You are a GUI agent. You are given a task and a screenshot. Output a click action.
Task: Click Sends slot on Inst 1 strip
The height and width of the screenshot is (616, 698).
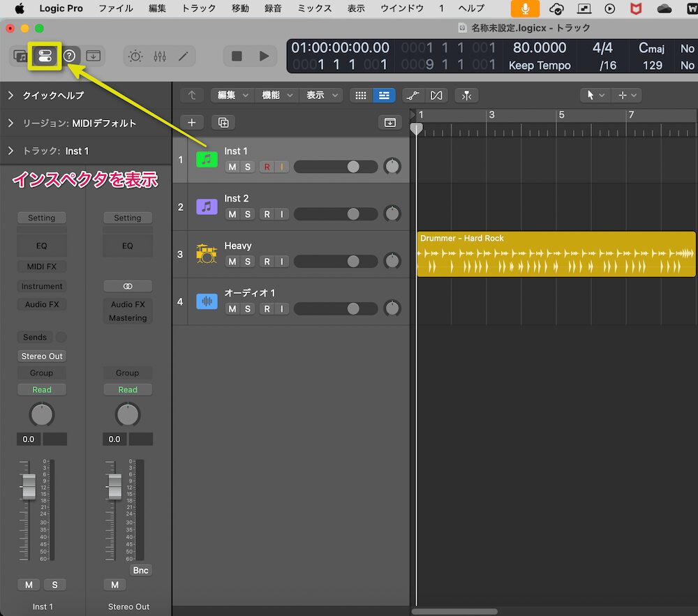click(35, 337)
